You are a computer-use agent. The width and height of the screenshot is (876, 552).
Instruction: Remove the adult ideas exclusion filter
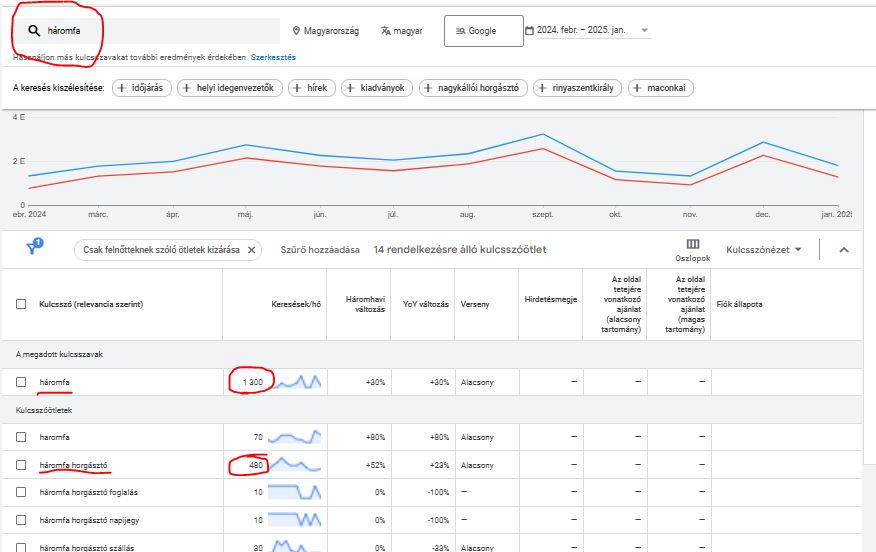(x=252, y=250)
